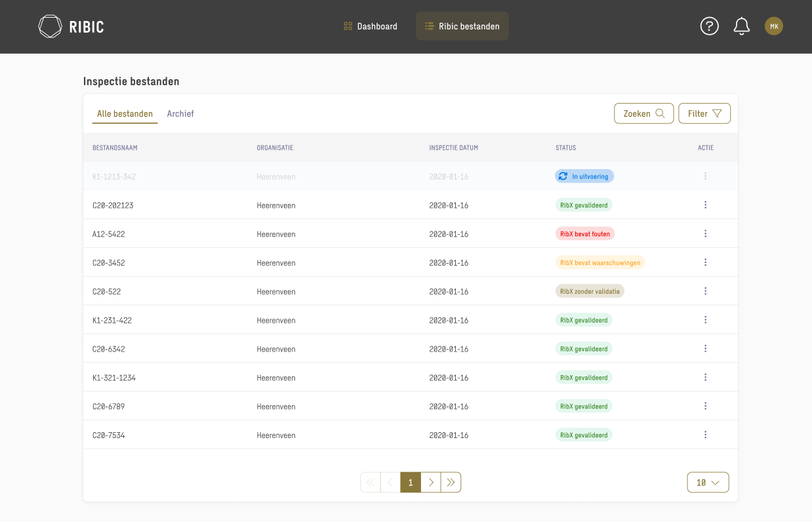The height and width of the screenshot is (522, 812).
Task: Open actions menu for C20-6342
Action: point(706,349)
